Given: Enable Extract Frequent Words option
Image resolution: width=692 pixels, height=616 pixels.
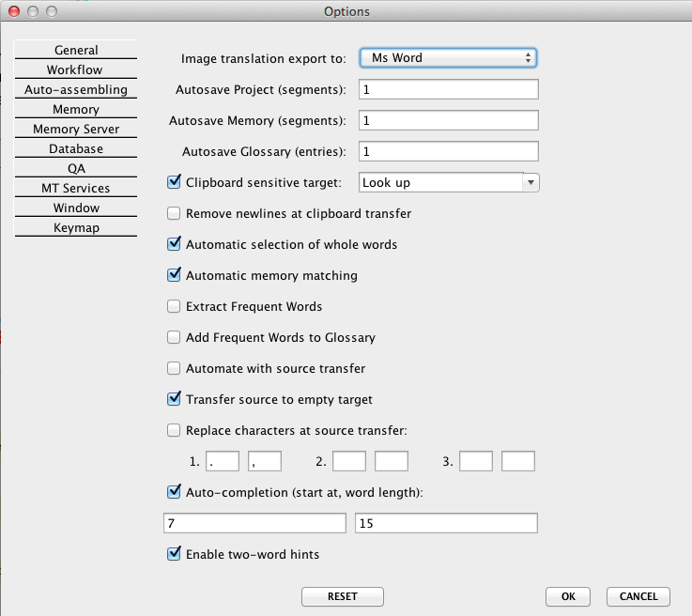Looking at the screenshot, I should [174, 307].
